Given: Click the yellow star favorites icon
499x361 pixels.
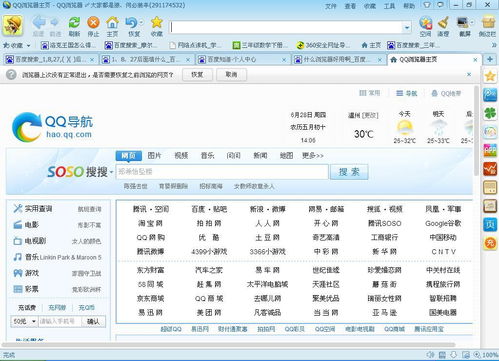Looking at the screenshot, I should [156, 22].
